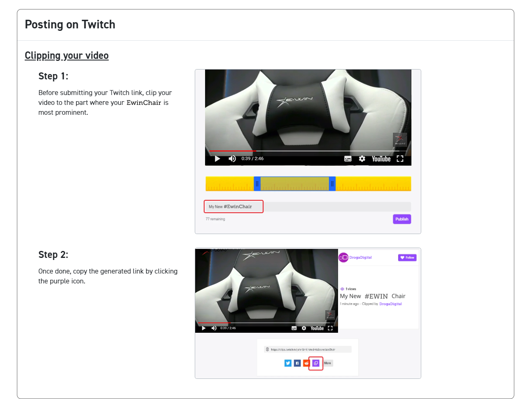Toggle subtitles in the Step 2 player
Image resolution: width=532 pixels, height=399 pixels.
(x=294, y=328)
